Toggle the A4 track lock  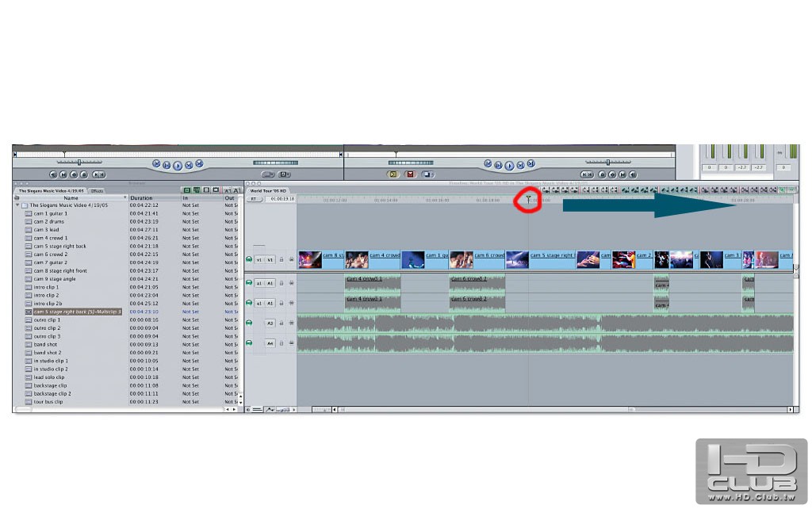pos(282,343)
